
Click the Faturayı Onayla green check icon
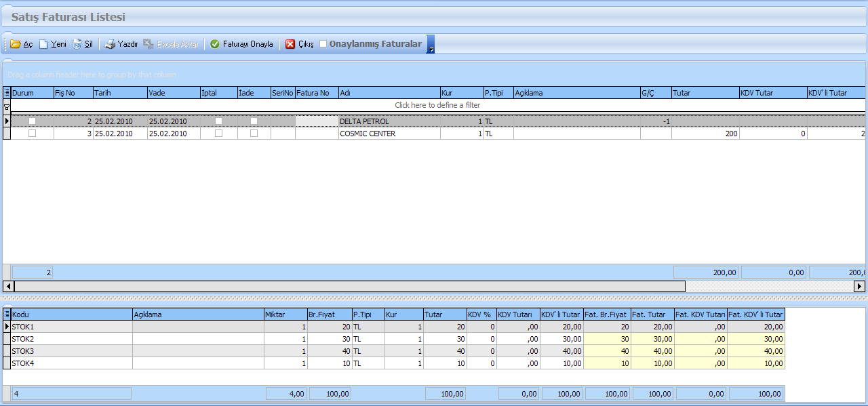click(215, 44)
